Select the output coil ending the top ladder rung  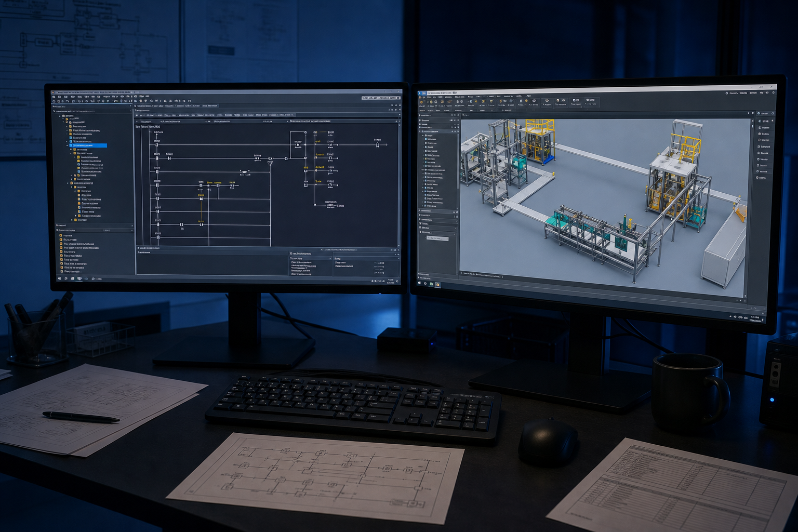click(x=378, y=144)
